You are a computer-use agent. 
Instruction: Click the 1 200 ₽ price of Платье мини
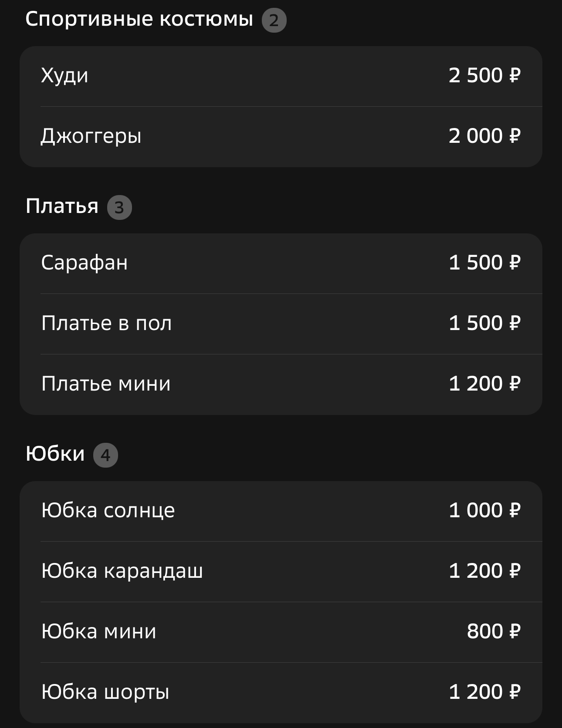[485, 384]
